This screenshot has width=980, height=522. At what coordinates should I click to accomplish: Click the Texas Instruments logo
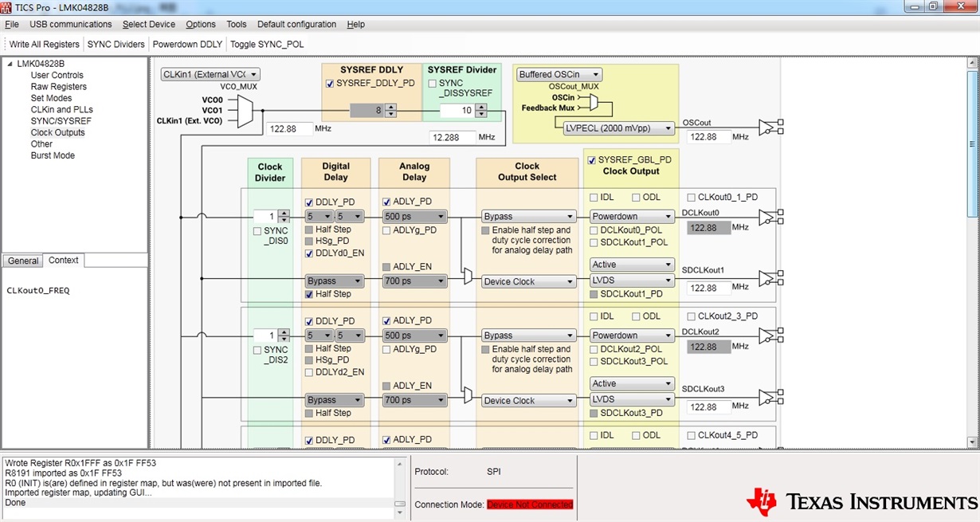(x=861, y=501)
